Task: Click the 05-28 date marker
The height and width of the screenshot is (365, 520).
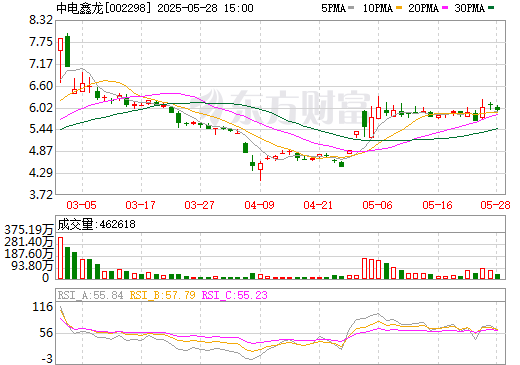Action: click(x=495, y=205)
